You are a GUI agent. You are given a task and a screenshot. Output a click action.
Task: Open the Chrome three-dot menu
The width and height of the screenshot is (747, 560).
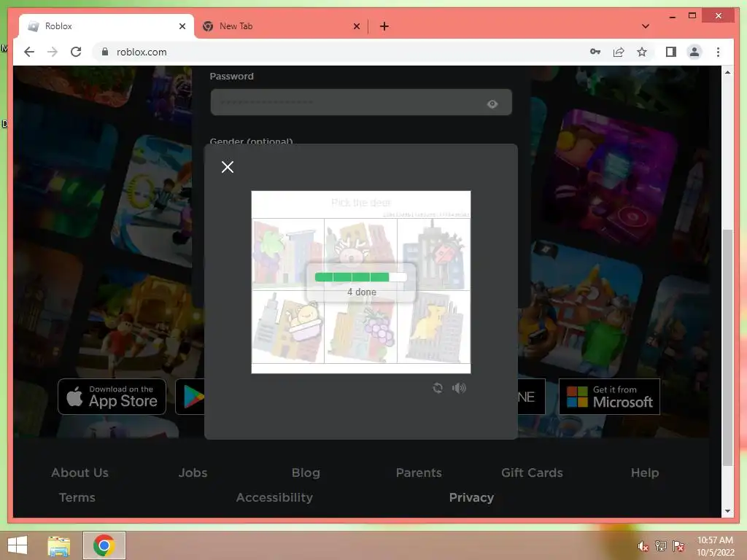(x=718, y=52)
